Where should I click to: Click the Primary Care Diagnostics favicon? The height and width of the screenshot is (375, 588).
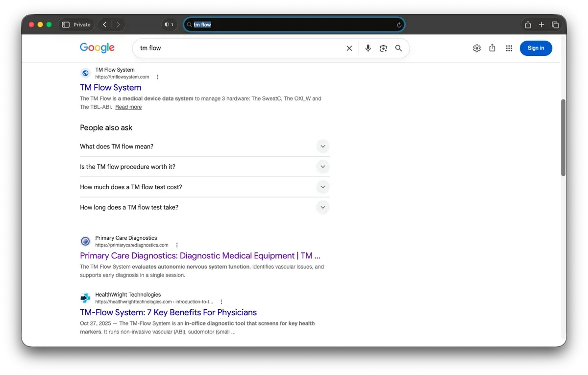point(85,241)
